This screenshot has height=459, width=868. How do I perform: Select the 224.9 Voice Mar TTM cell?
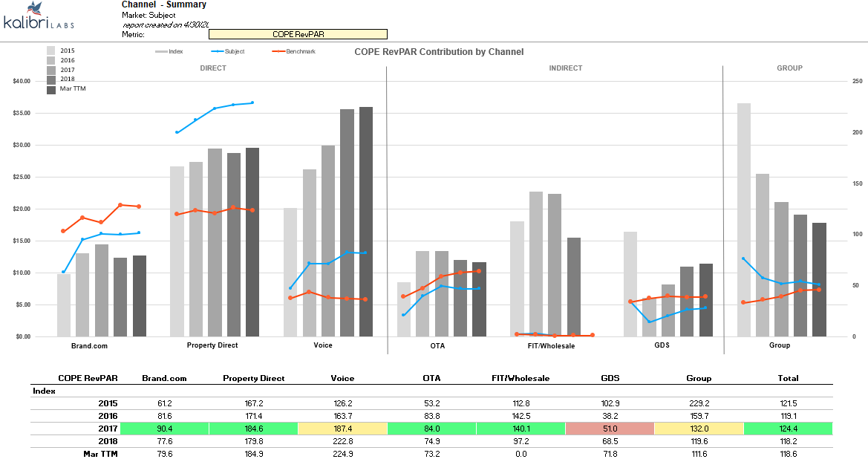coord(342,454)
